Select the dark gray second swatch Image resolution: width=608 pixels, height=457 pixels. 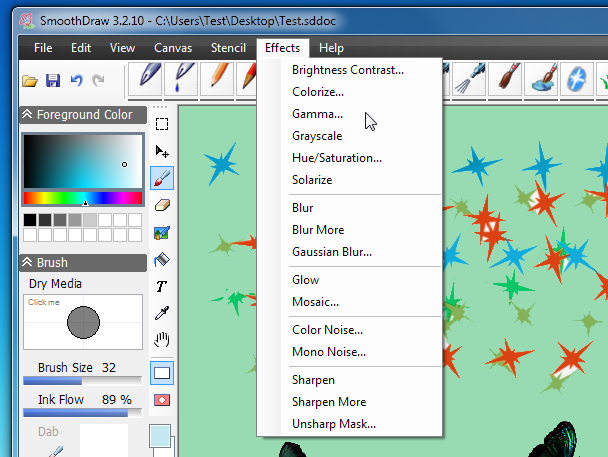point(45,220)
